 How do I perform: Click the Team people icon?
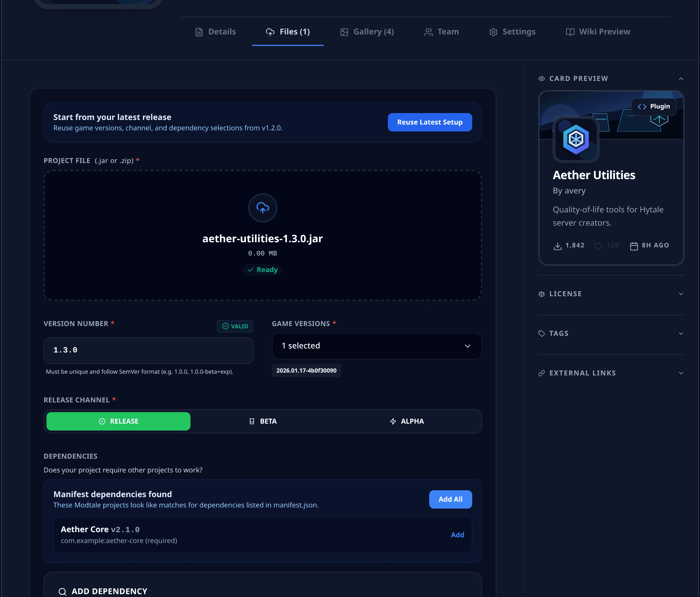tap(428, 32)
